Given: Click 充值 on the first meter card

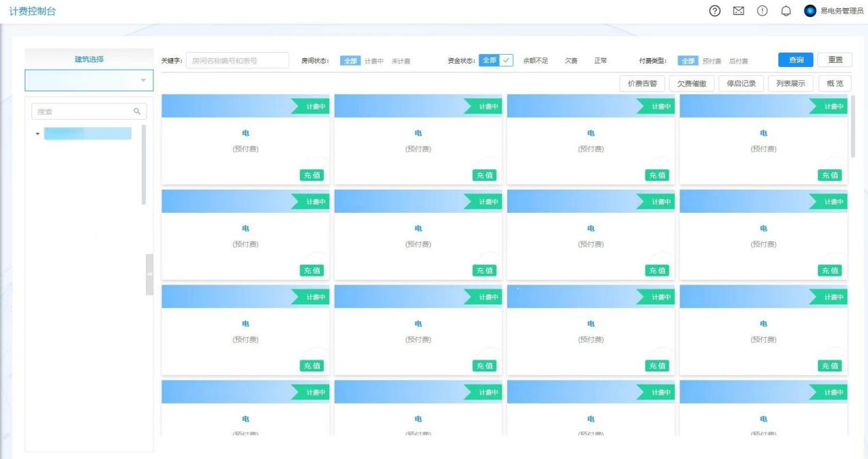Looking at the screenshot, I should click(311, 175).
